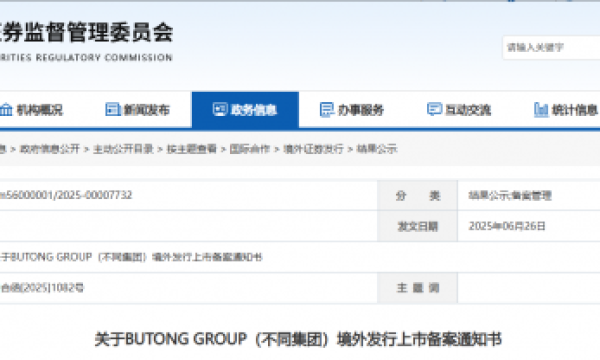The image size is (600, 360).
Task: Click the document number [2025]1082号
Action: click(x=42, y=288)
